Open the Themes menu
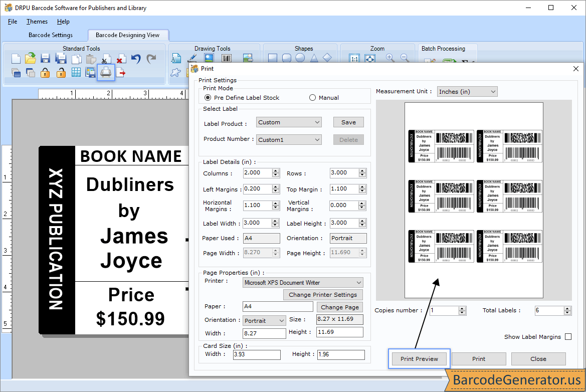The height and width of the screenshot is (392, 586). pyautogui.click(x=37, y=22)
